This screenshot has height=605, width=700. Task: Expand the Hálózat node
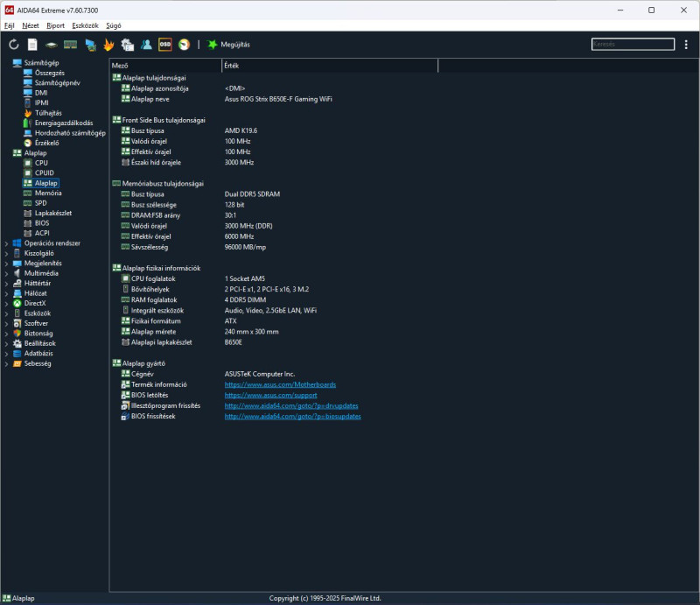tap(6, 293)
